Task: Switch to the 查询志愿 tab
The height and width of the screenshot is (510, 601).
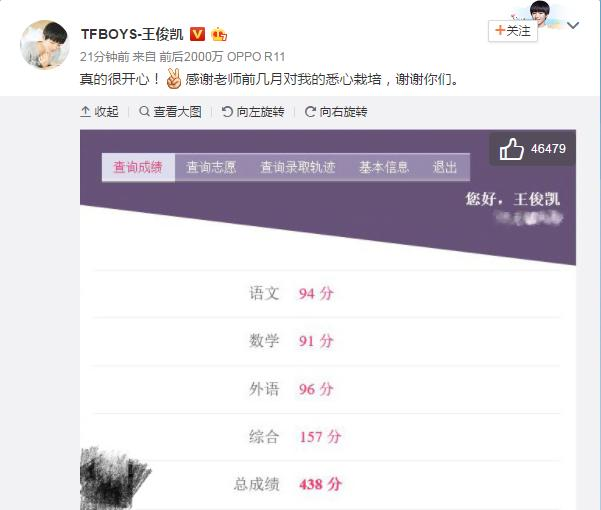Action: click(211, 167)
